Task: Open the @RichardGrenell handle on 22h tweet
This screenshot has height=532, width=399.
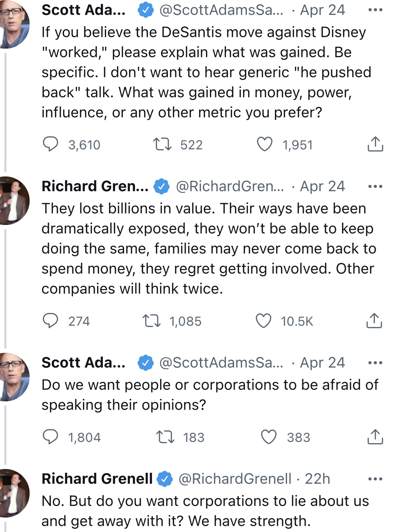Action: [x=235, y=479]
